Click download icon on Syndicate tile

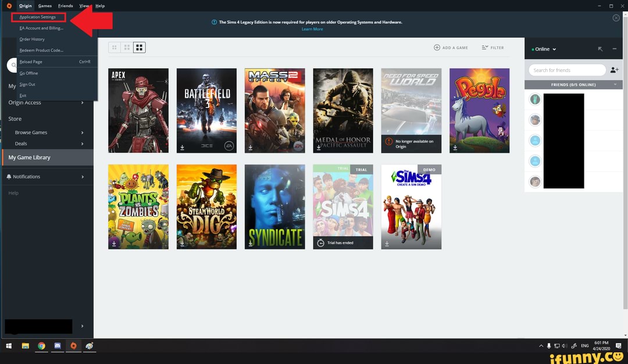(x=250, y=243)
